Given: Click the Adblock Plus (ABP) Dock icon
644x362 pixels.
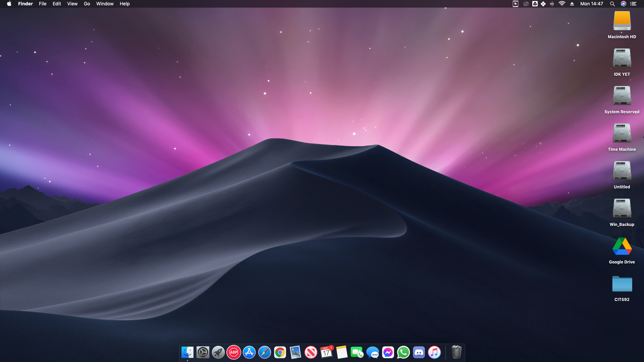Looking at the screenshot, I should (x=233, y=352).
